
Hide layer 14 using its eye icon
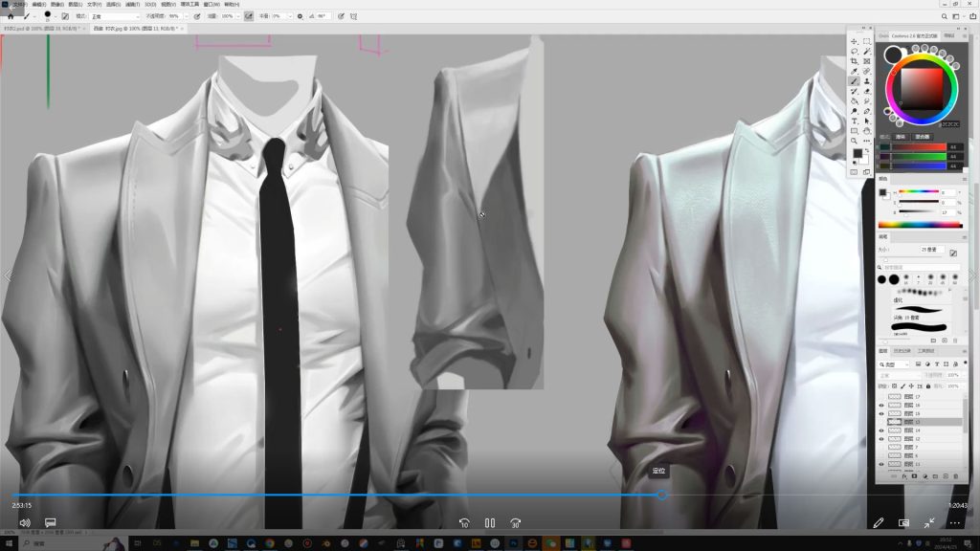pos(881,430)
